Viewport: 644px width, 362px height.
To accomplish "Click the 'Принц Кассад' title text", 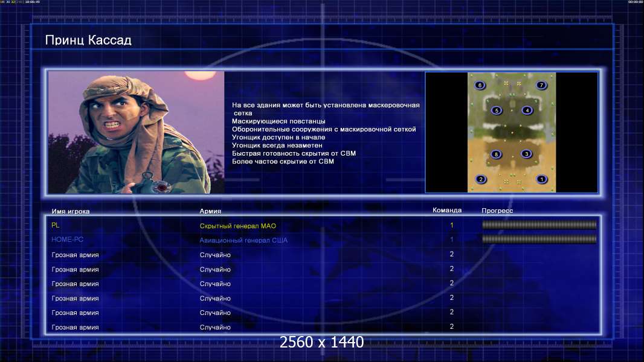I will click(88, 40).
